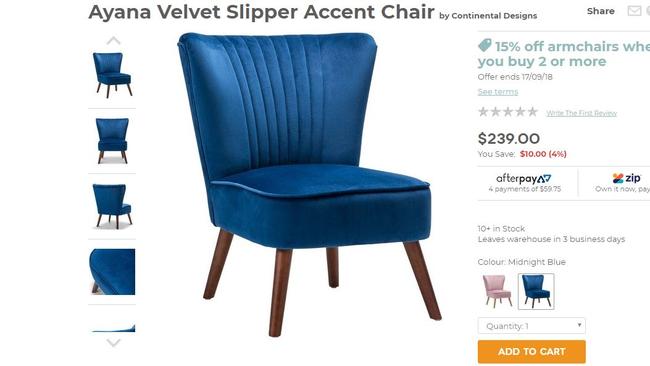The width and height of the screenshot is (650, 366).
Task: Select the third side-angle chair thumbnail
Action: click(112, 206)
